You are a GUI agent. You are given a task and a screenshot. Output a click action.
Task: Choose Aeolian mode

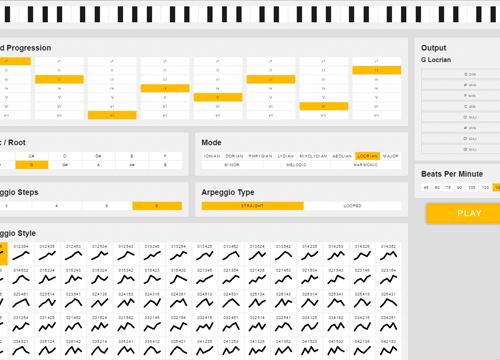[342, 156]
